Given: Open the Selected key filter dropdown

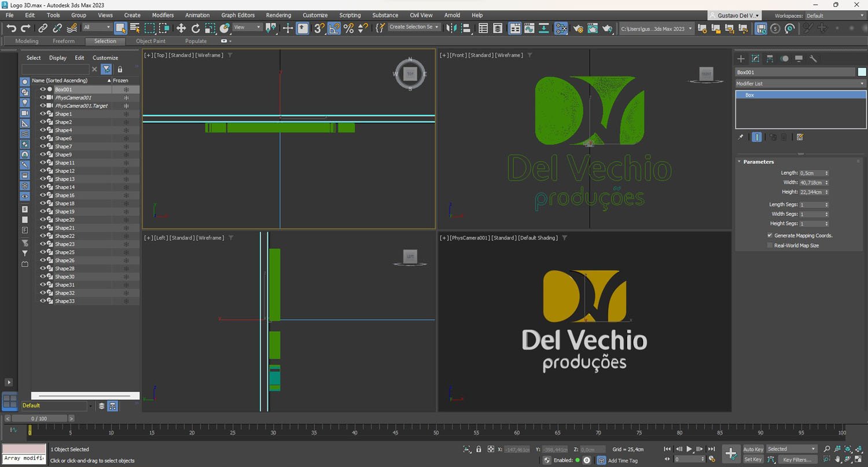Looking at the screenshot, I should 791,449.
